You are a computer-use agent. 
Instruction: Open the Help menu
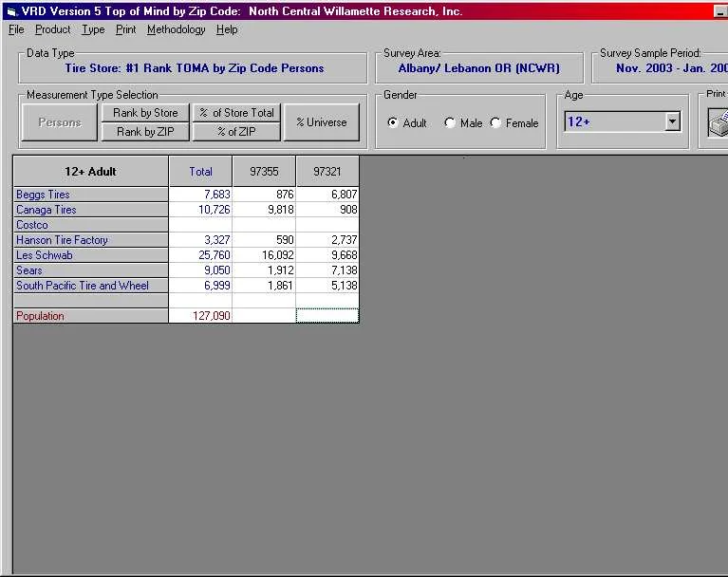tap(227, 29)
